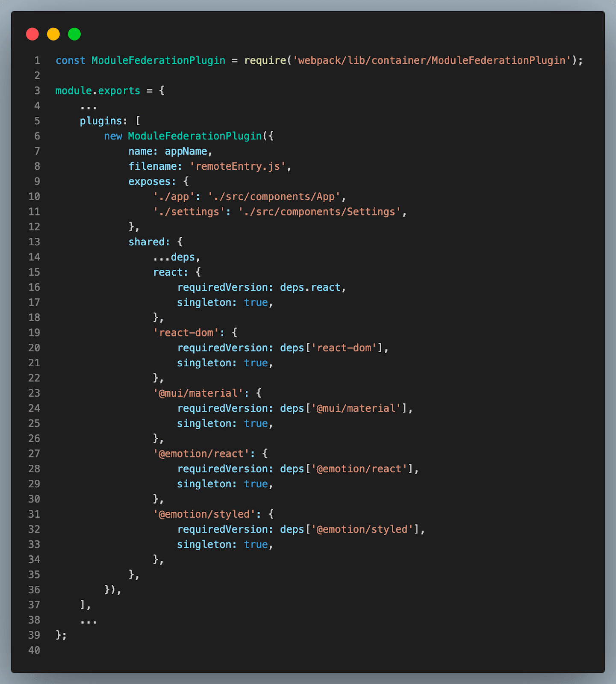The image size is (616, 684).
Task: Click the appName value
Action: 186,151
